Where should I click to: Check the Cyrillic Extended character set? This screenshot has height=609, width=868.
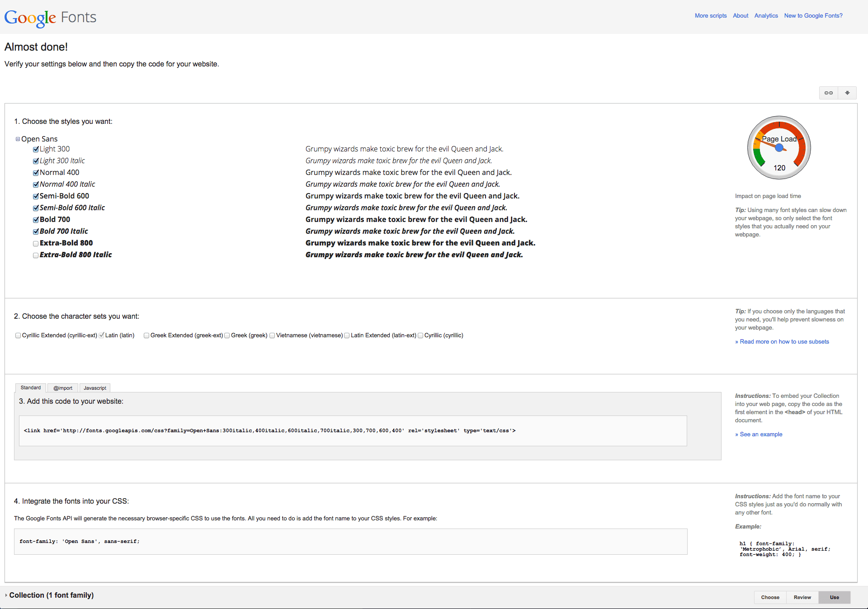click(x=18, y=335)
